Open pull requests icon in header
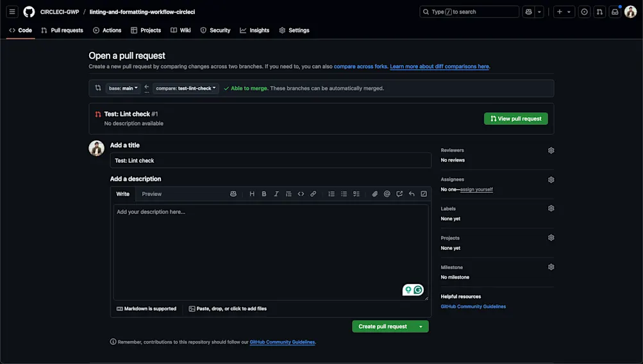Screen dimensions: 643x364 click(599, 12)
